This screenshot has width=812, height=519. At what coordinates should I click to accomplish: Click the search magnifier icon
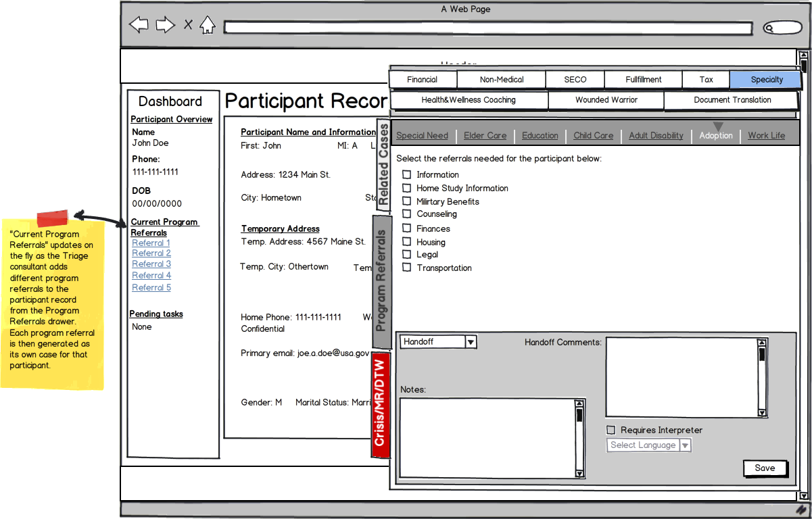tap(770, 28)
